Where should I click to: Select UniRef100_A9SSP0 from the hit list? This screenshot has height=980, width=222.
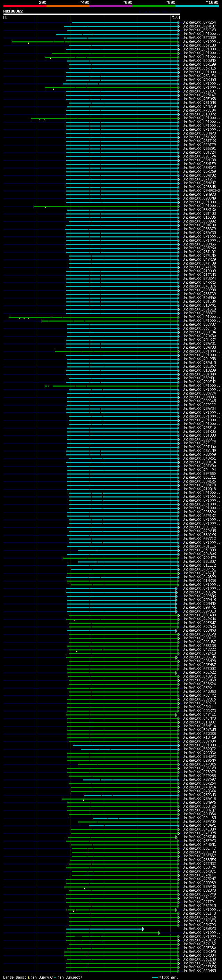(199, 512)
